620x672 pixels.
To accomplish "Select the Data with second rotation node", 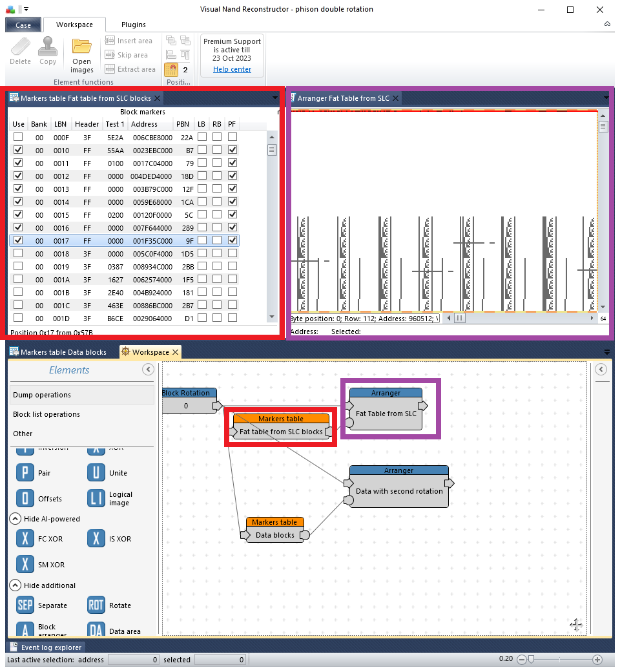I will coord(399,487).
